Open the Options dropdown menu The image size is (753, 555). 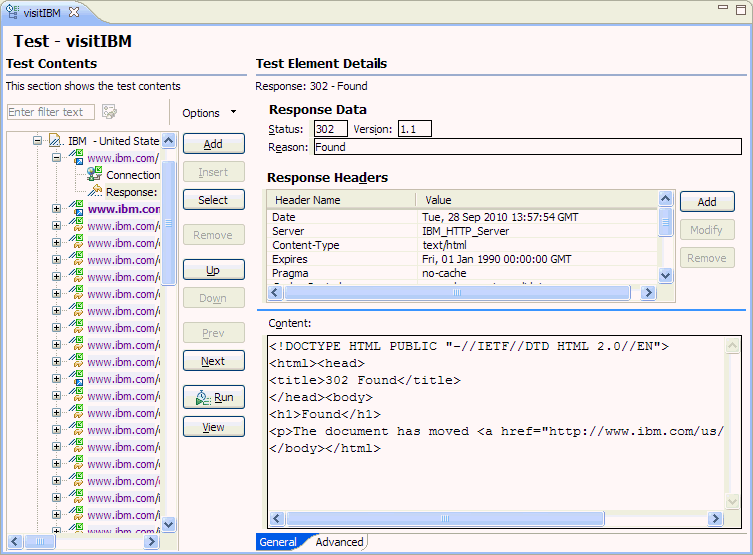(210, 113)
